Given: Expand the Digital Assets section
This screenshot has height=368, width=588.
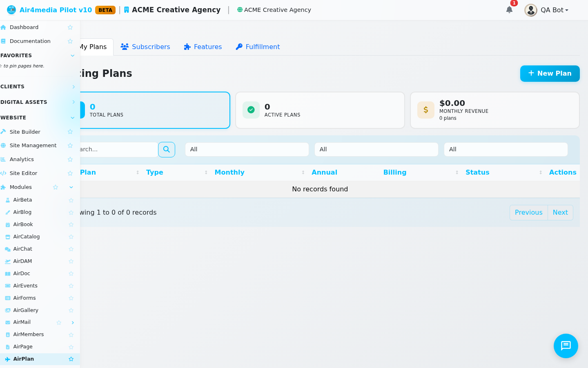Looking at the screenshot, I should click(73, 102).
